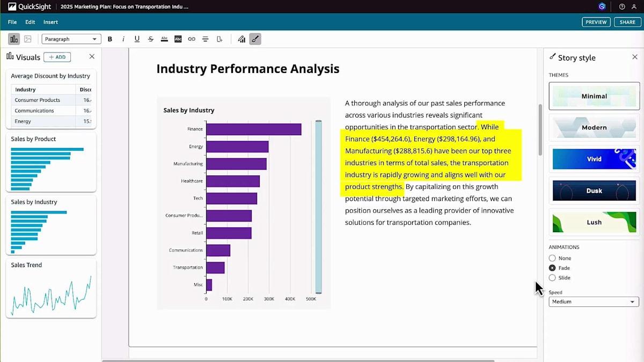Screen dimensions: 644x362
Task: Open the text alignment options
Action: coord(205,39)
